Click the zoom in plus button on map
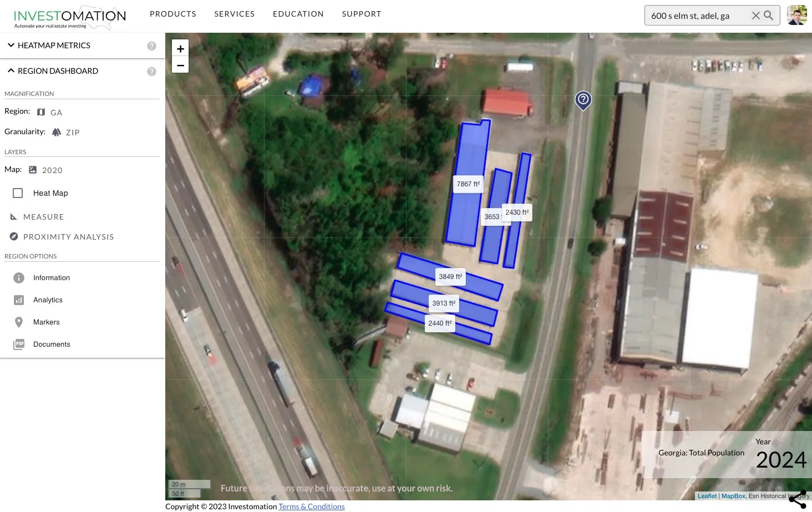The image size is (812, 512). pyautogui.click(x=180, y=48)
